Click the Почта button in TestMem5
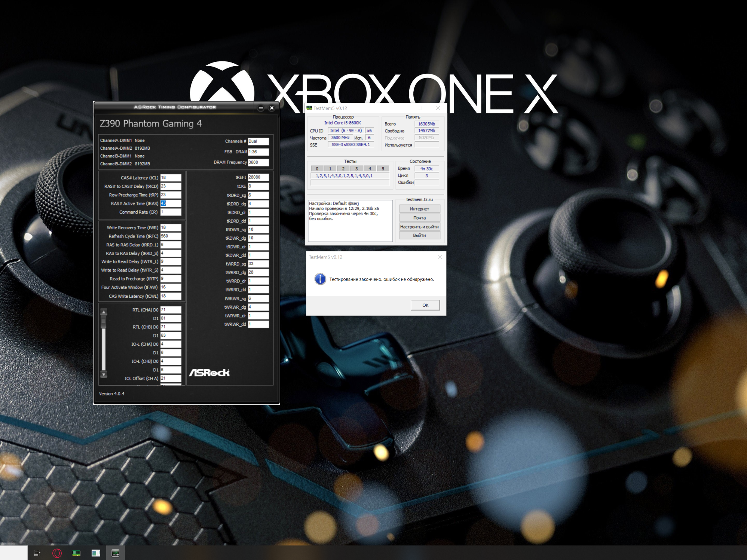 coord(419,218)
